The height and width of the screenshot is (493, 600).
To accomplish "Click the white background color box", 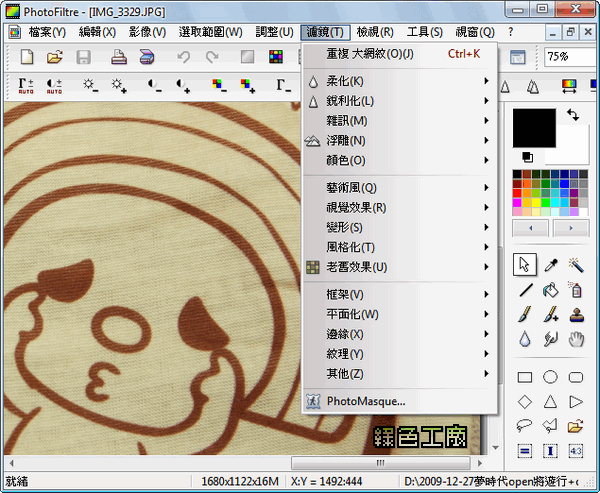I will [x=572, y=151].
